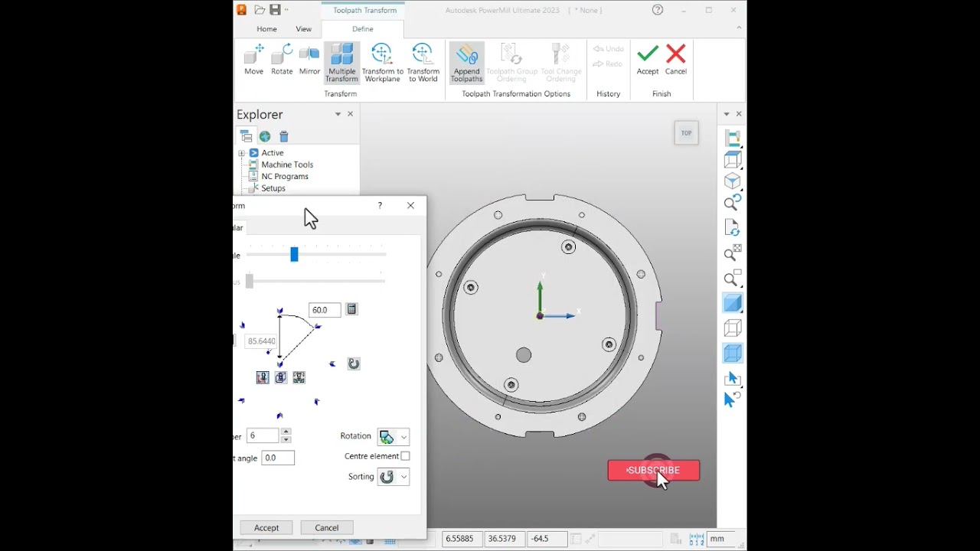Click the Multiple Transform button
Screen dimensions: 980x551
(341, 63)
